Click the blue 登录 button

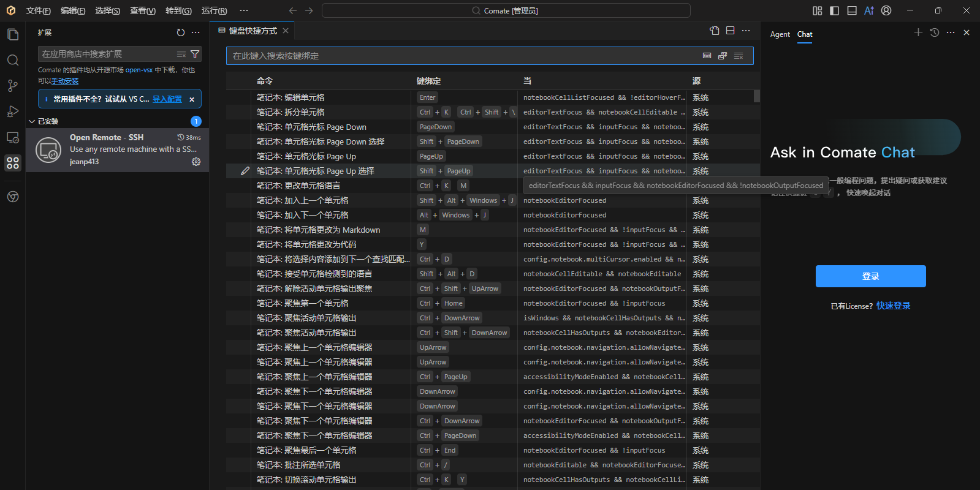[870, 276]
